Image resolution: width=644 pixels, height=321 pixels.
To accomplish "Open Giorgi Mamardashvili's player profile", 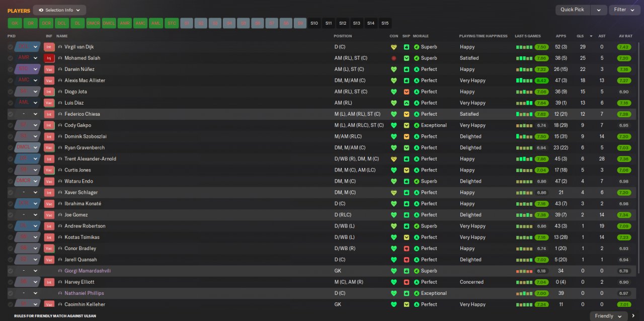I will pyautogui.click(x=88, y=271).
